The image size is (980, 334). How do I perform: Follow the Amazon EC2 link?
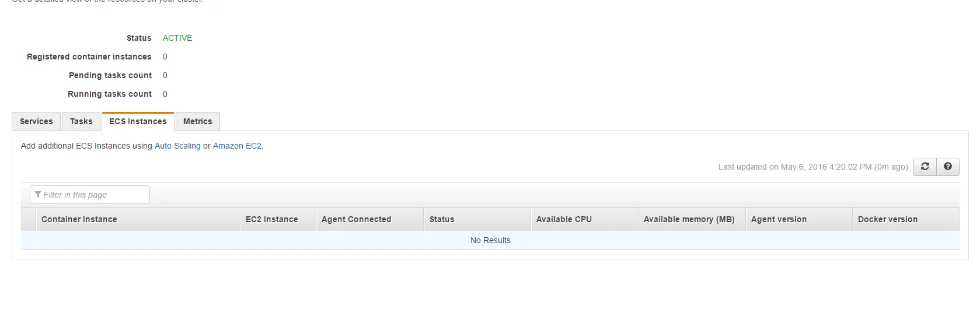[237, 146]
